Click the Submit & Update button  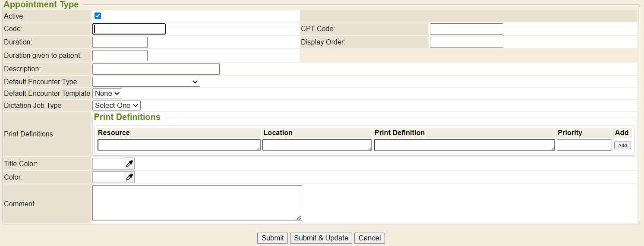coord(321,238)
